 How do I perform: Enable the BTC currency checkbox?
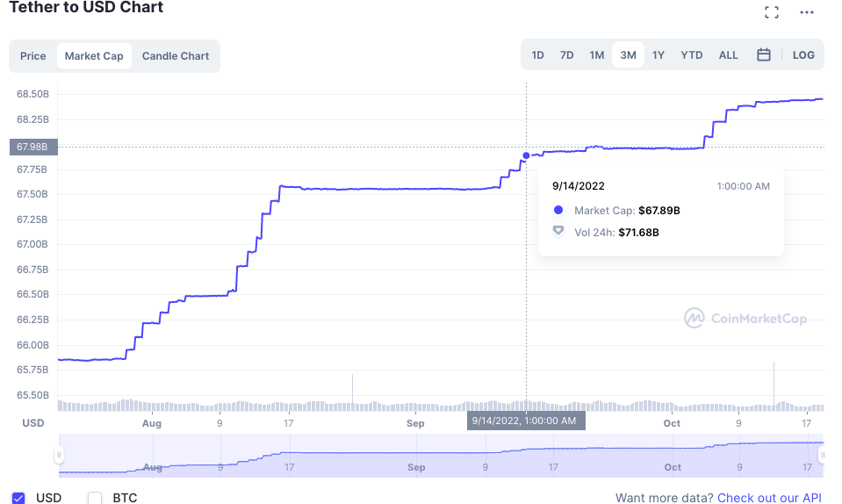(x=95, y=498)
